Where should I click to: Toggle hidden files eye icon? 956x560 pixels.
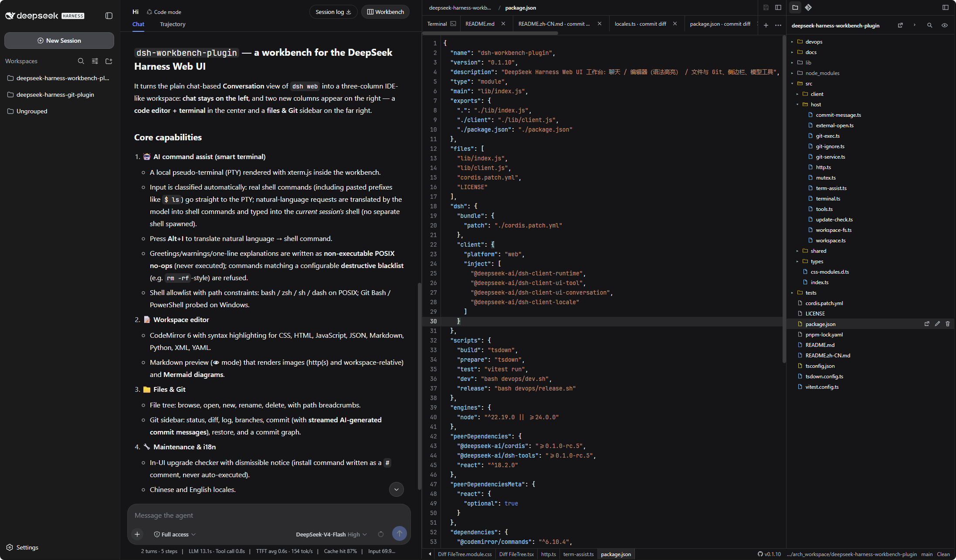[x=945, y=25]
